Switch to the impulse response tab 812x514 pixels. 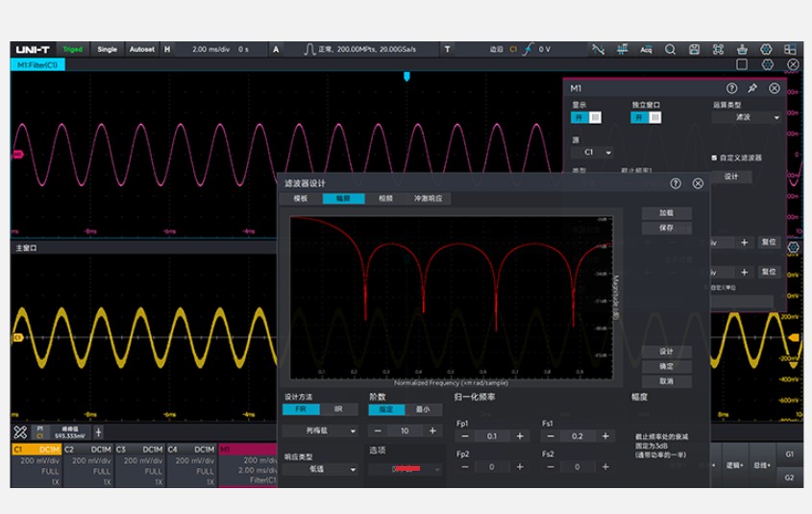pyautogui.click(x=426, y=198)
